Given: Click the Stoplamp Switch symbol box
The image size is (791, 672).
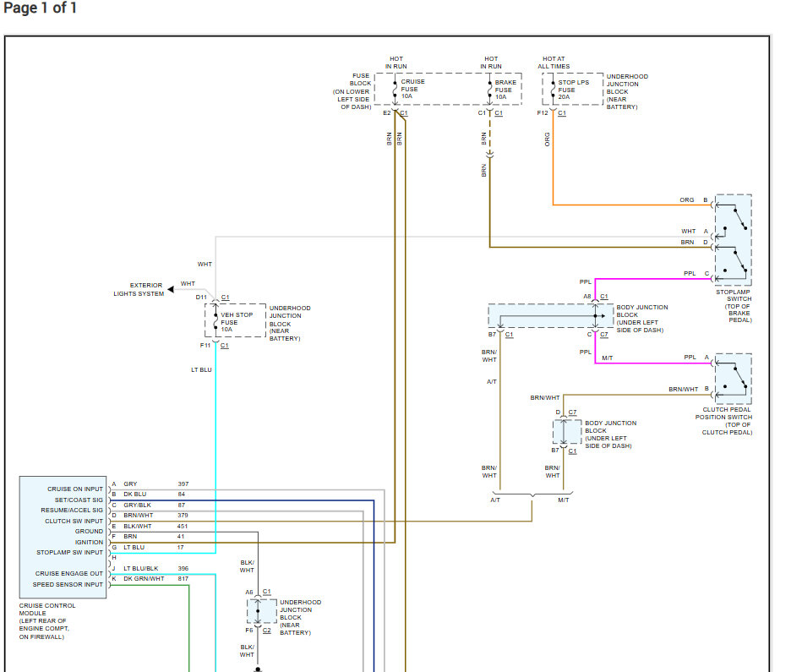Looking at the screenshot, I should coord(734,240).
